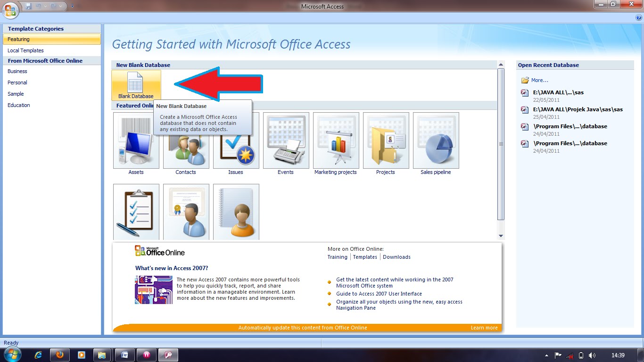
Task: Switch to the pink round app on taskbar
Action: click(x=147, y=355)
